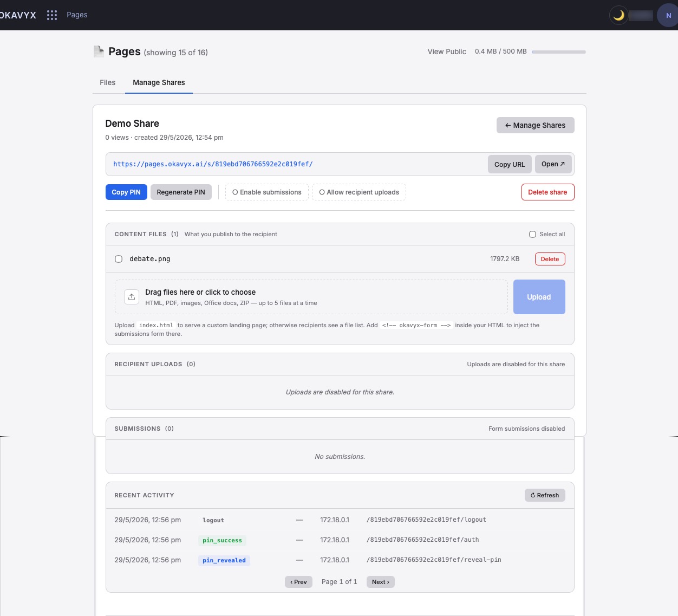Screen dimensions: 678x616
Task: Click the /auth path text
Action: coord(422,540)
